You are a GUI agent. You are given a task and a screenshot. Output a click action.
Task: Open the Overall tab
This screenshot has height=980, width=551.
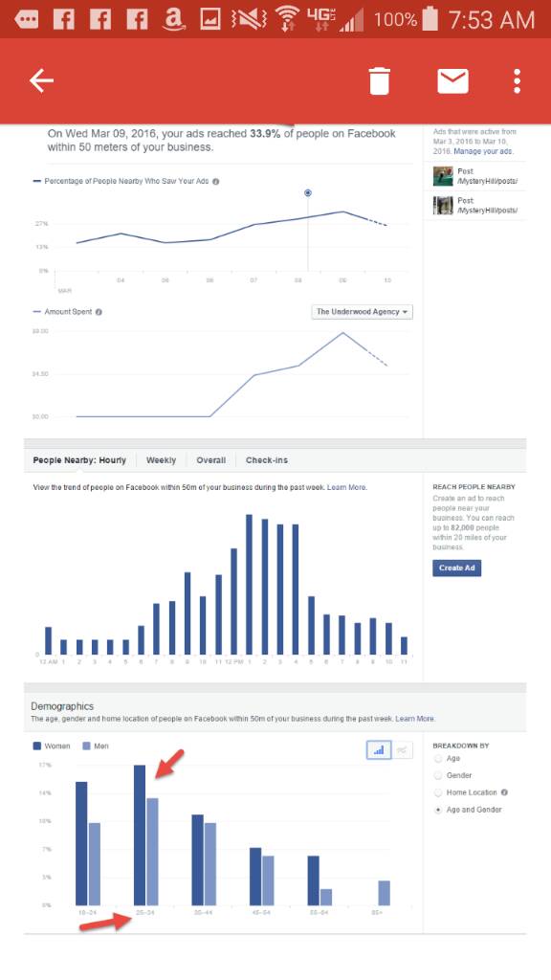(211, 460)
